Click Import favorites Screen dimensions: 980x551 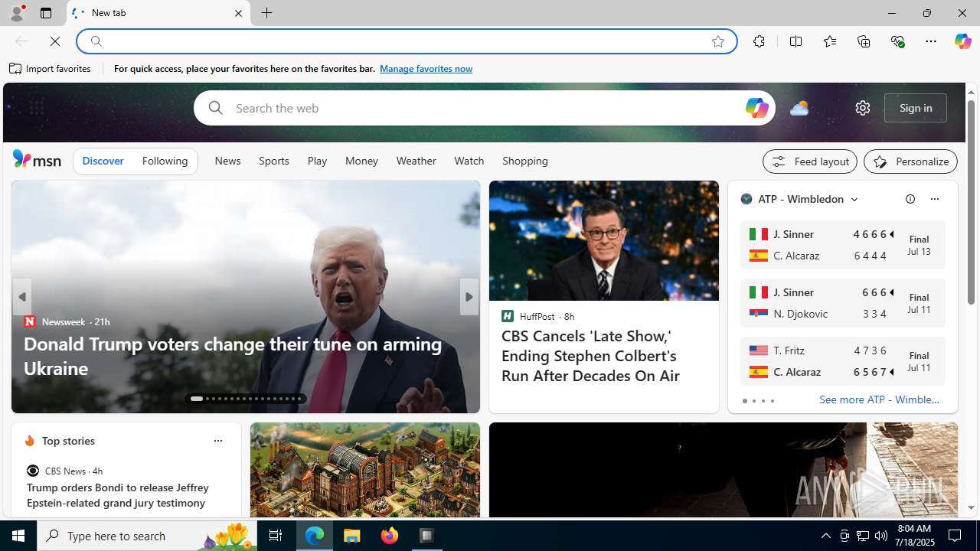tap(51, 69)
